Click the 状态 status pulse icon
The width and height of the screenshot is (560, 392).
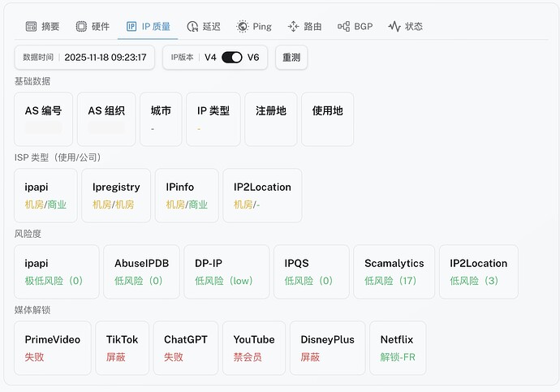(394, 27)
